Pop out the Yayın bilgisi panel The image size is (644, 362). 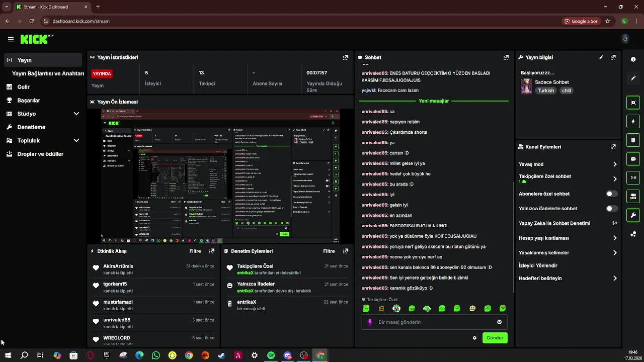613,57
